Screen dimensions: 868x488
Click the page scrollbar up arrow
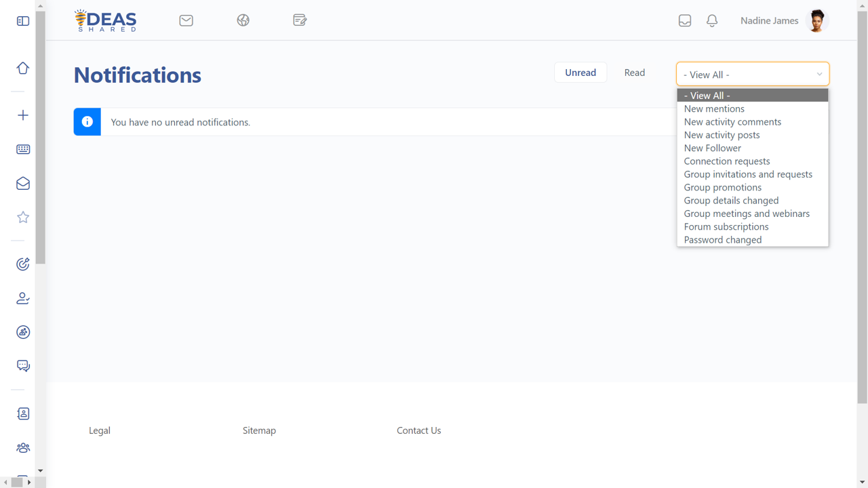[863, 5]
